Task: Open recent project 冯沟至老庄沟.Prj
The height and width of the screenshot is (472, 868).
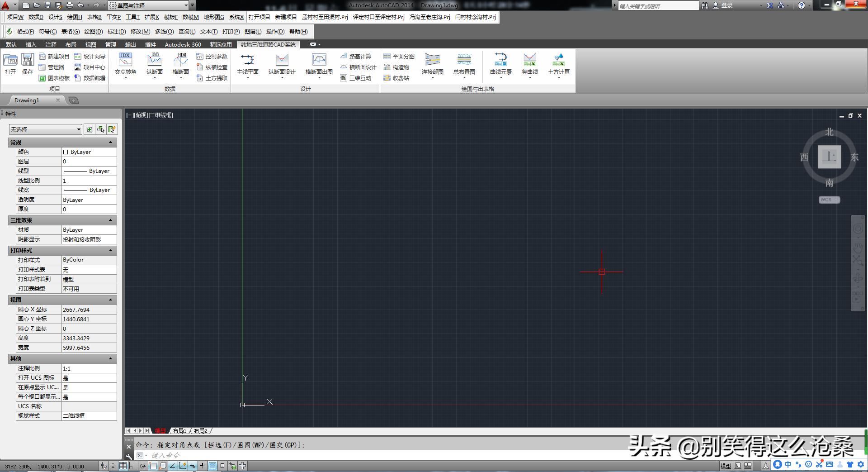Action: [x=430, y=17]
